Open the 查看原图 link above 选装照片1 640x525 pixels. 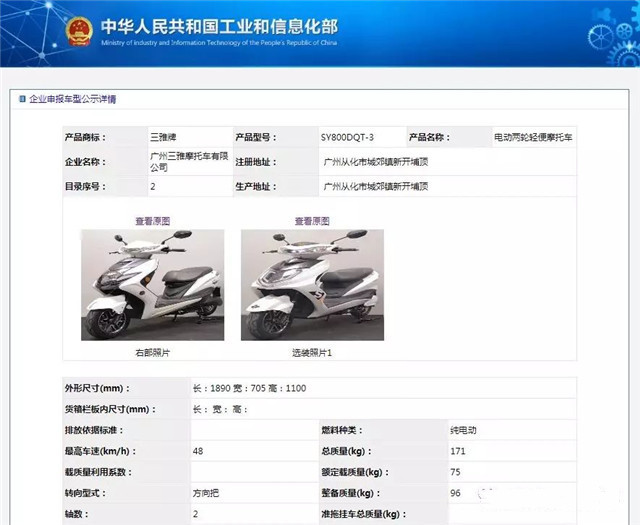[x=312, y=221]
